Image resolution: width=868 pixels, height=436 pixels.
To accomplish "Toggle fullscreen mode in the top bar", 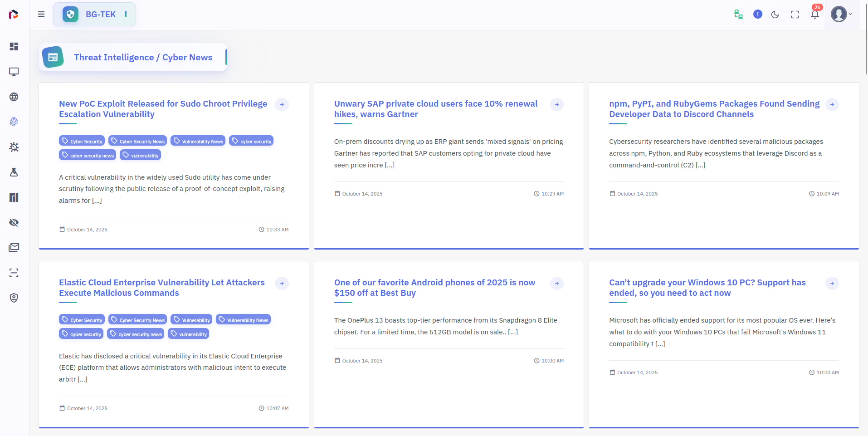I will 795,15.
